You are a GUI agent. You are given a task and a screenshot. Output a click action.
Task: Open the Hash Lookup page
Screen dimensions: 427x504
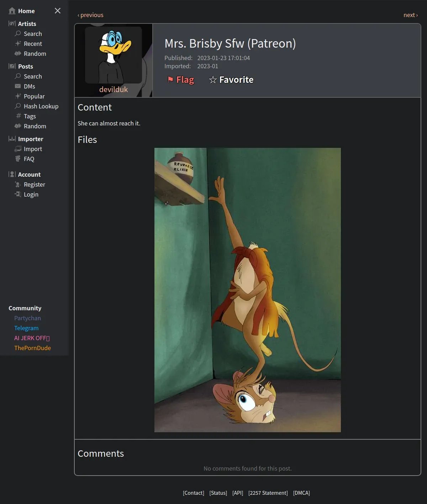[x=41, y=106]
